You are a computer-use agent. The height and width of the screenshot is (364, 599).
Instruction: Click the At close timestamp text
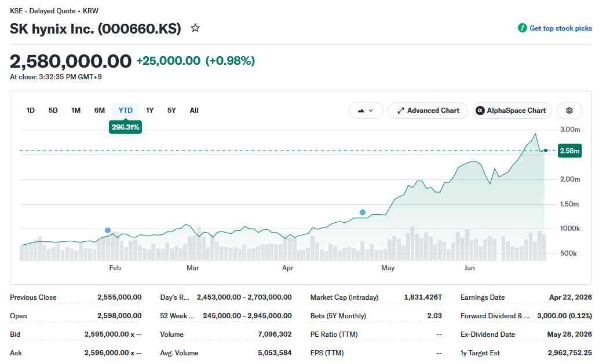[x=56, y=77]
